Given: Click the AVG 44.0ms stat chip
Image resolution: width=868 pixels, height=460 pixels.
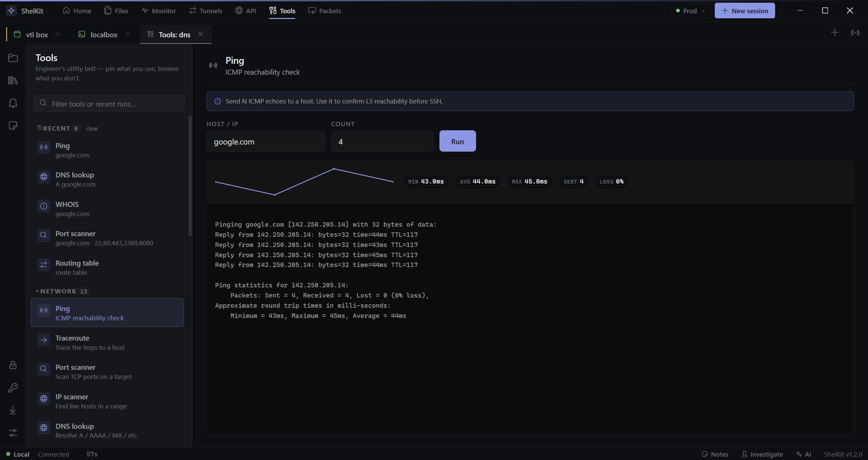Looking at the screenshot, I should coord(478,181).
